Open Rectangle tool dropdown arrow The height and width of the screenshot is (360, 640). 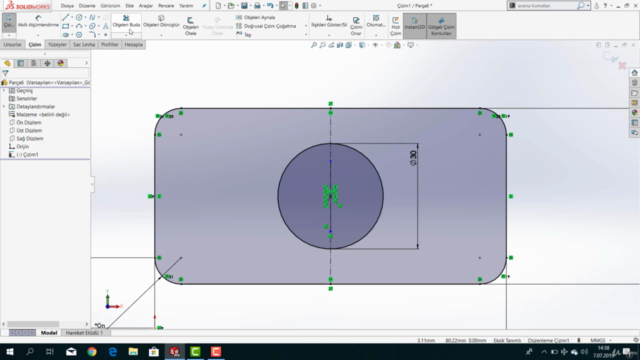coord(72,26)
